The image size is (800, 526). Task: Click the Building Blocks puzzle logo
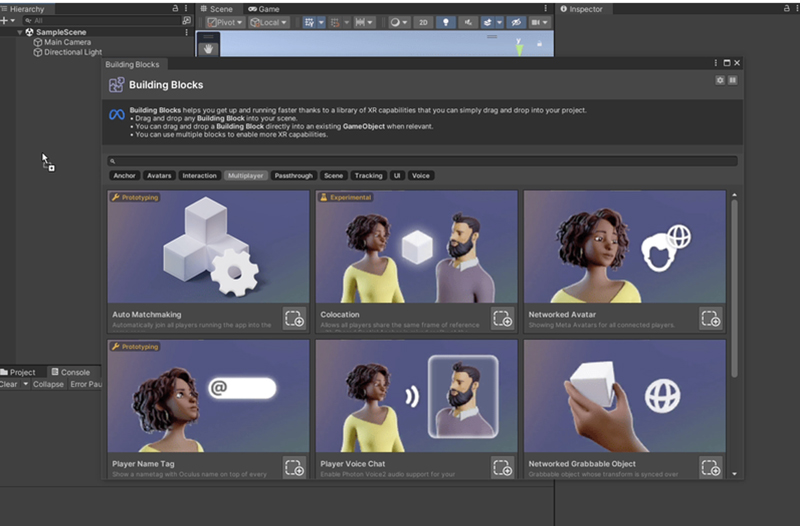click(116, 85)
